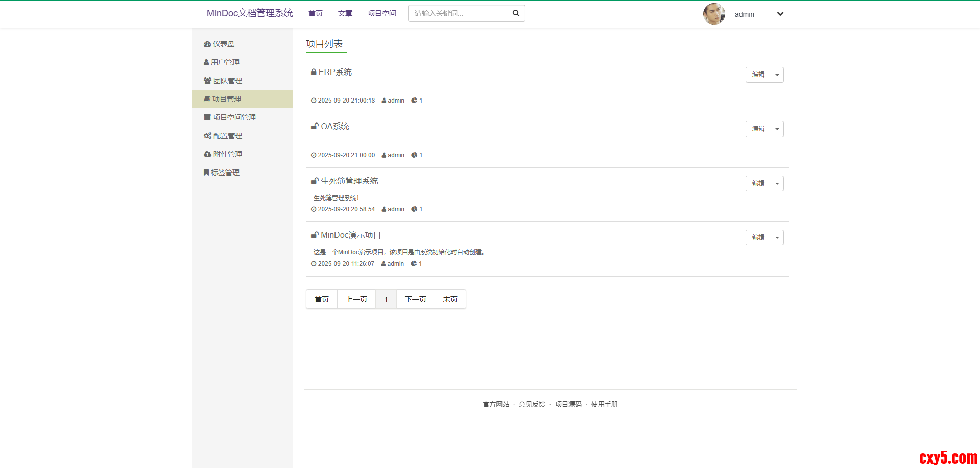Expand dropdown arrow for 生死簿管理系统 edit
This screenshot has height=468, width=980.
[777, 184]
